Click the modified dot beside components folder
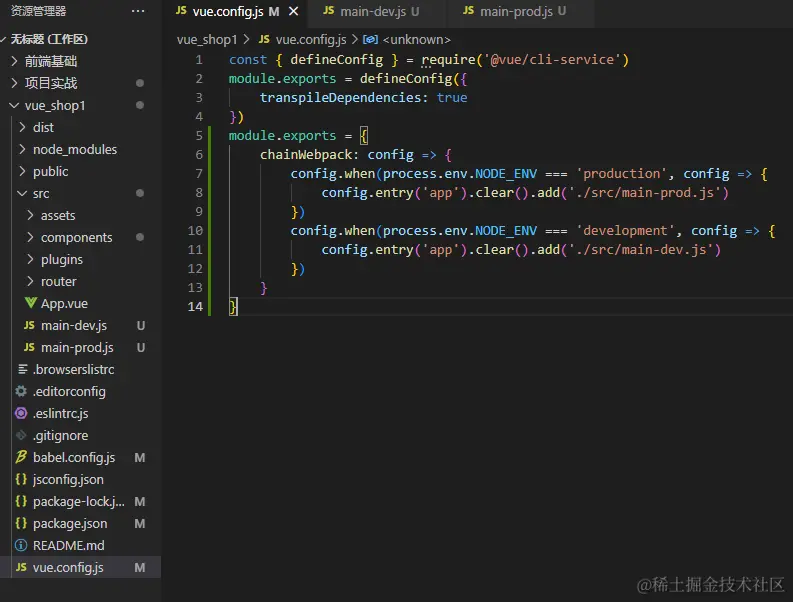Image resolution: width=793 pixels, height=602 pixels. (x=140, y=237)
